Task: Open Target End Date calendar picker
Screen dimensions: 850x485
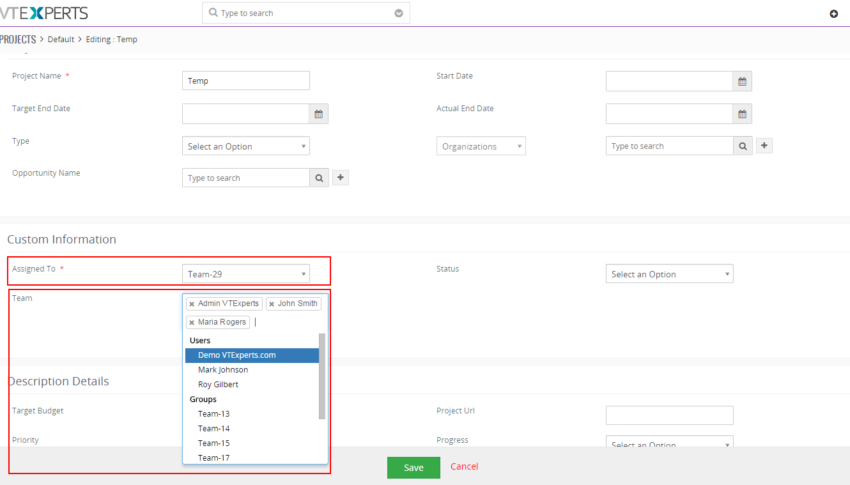Action: (x=319, y=114)
